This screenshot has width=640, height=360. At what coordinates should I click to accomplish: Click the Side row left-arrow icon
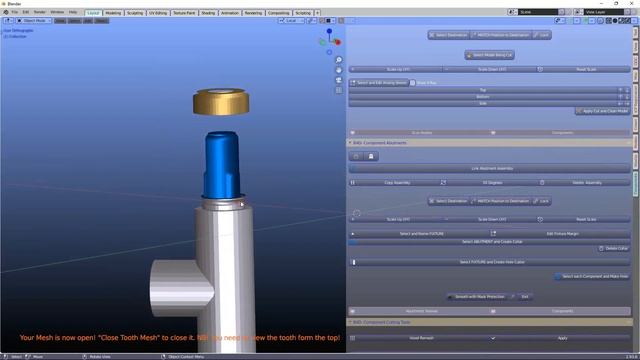620,104
